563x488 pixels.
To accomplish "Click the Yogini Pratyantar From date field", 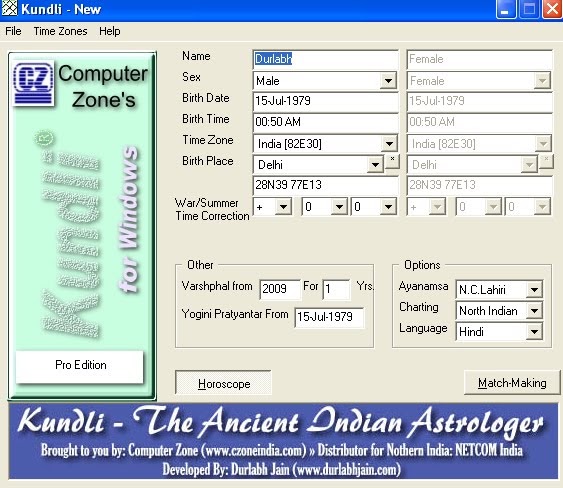I will pyautogui.click(x=329, y=317).
